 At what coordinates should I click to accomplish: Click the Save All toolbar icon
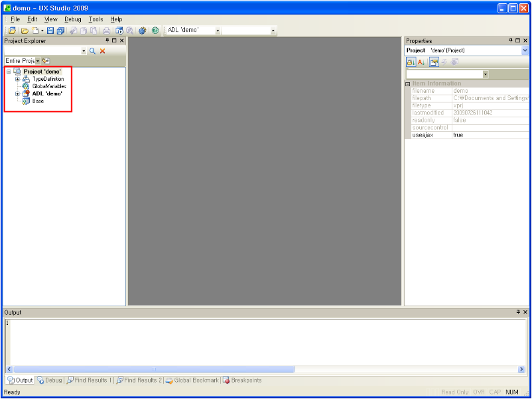click(x=61, y=30)
